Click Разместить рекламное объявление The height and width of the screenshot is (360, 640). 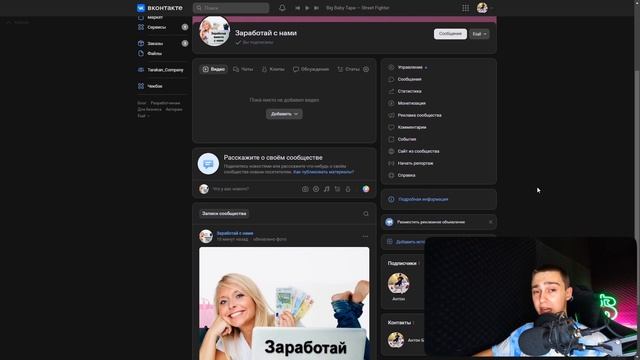tap(431, 222)
